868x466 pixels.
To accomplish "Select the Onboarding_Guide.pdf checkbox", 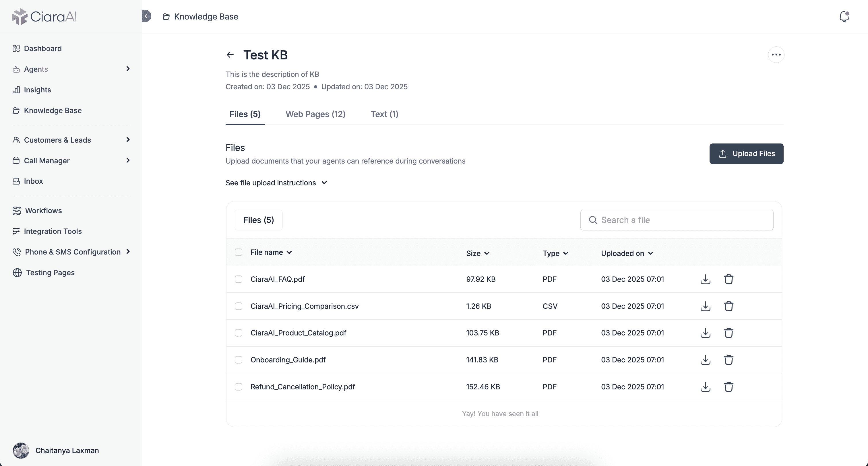I will [239, 360].
